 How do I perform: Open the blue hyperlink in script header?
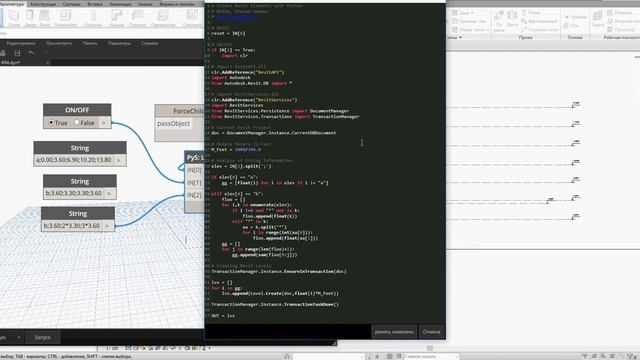(x=237, y=18)
